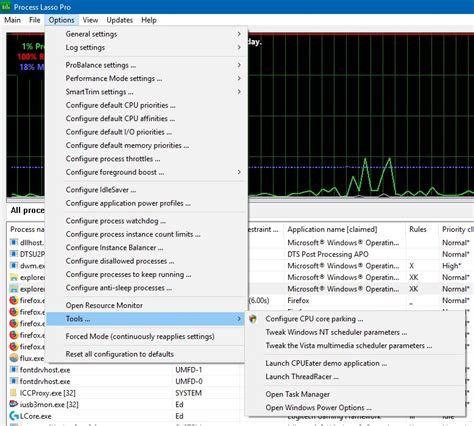Viewport: 474px width, 426px height.
Task: Click the ICCProxy.exe folder icon
Action: click(14, 393)
